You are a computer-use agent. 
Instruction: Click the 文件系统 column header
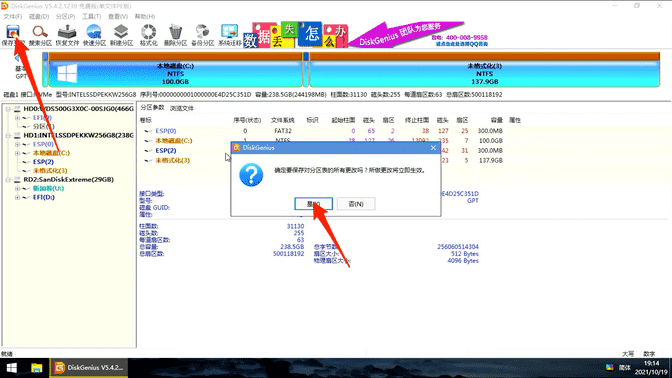point(282,120)
